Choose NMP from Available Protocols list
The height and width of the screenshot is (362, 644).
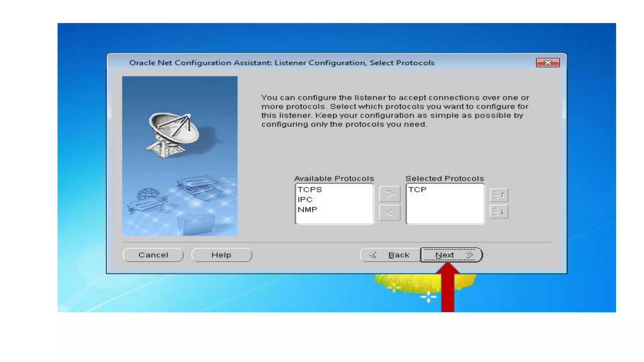point(307,210)
